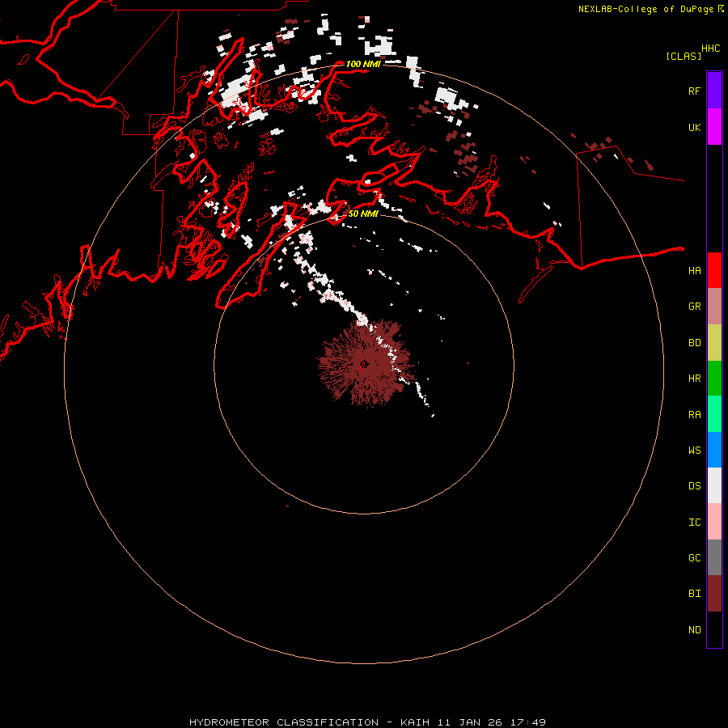Click the 'BI' legend label

tap(694, 594)
